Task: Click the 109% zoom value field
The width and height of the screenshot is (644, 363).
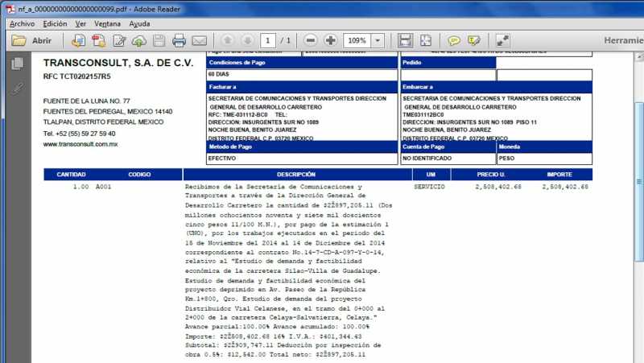Action: pyautogui.click(x=357, y=40)
